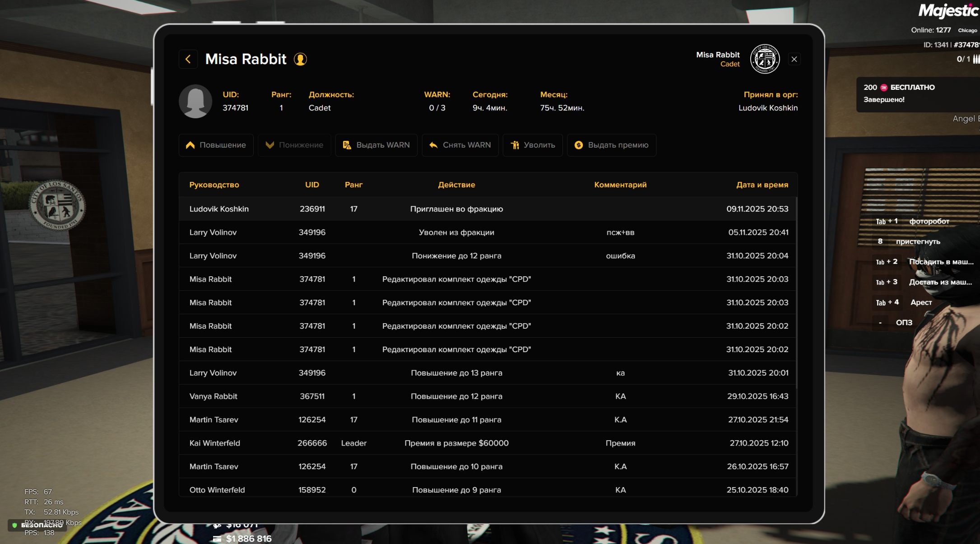Click the timestamp 31.10.2025 20:01
The width and height of the screenshot is (980, 544).
click(x=758, y=373)
